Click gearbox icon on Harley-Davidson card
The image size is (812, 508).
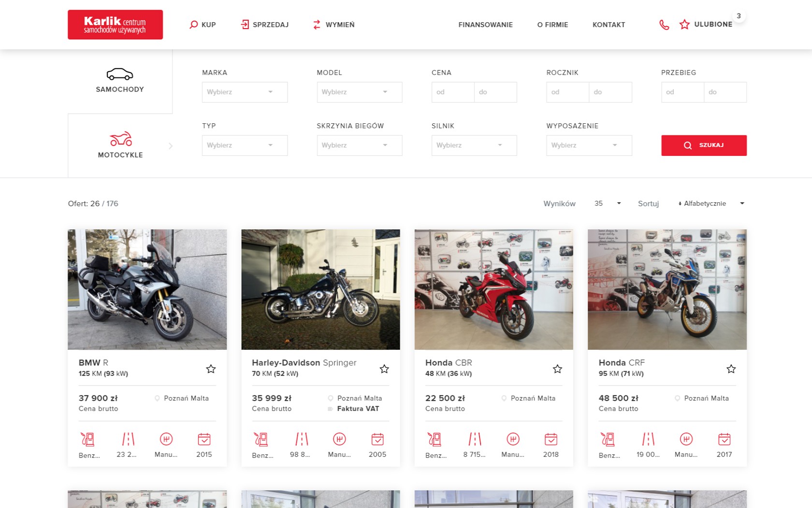pyautogui.click(x=339, y=439)
